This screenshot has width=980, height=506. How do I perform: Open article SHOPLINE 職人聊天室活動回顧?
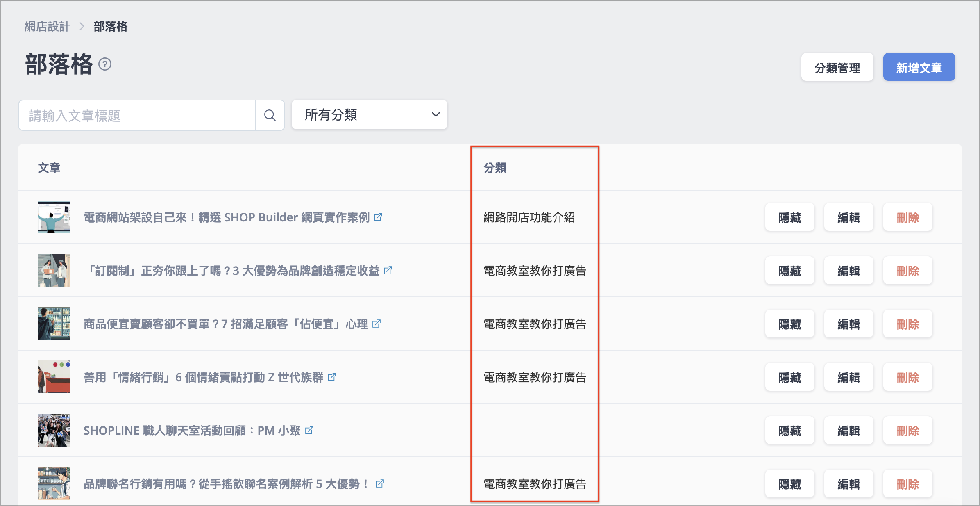[192, 430]
